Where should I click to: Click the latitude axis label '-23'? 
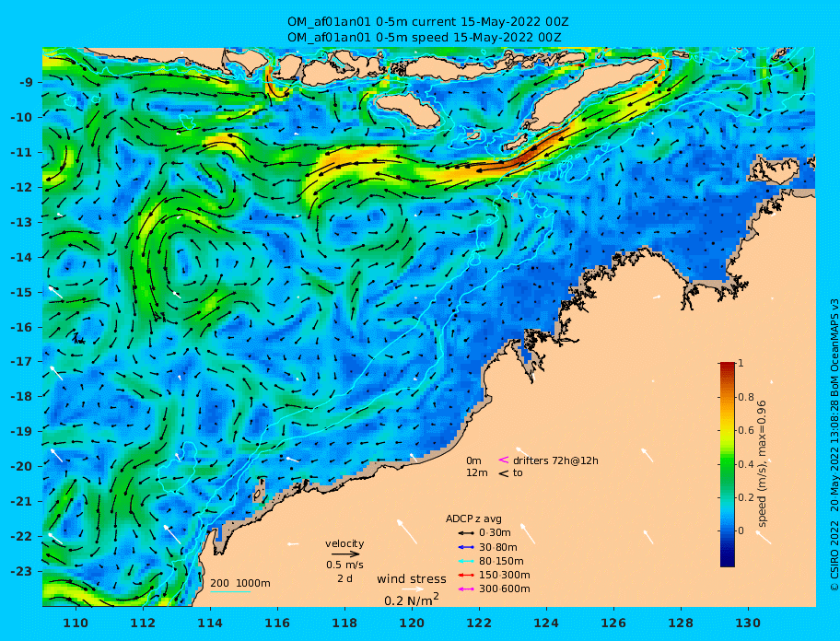point(22,571)
